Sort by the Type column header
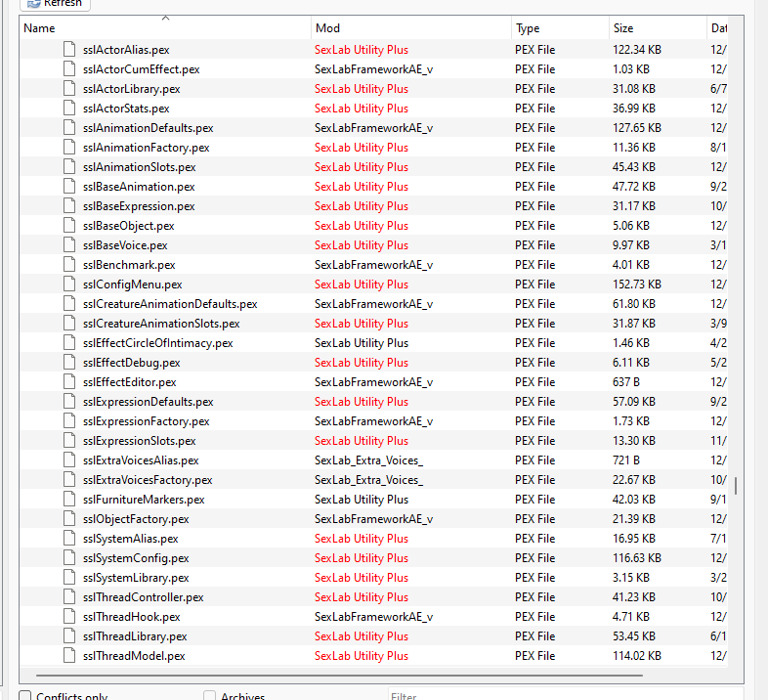This screenshot has width=768, height=700. [561, 28]
